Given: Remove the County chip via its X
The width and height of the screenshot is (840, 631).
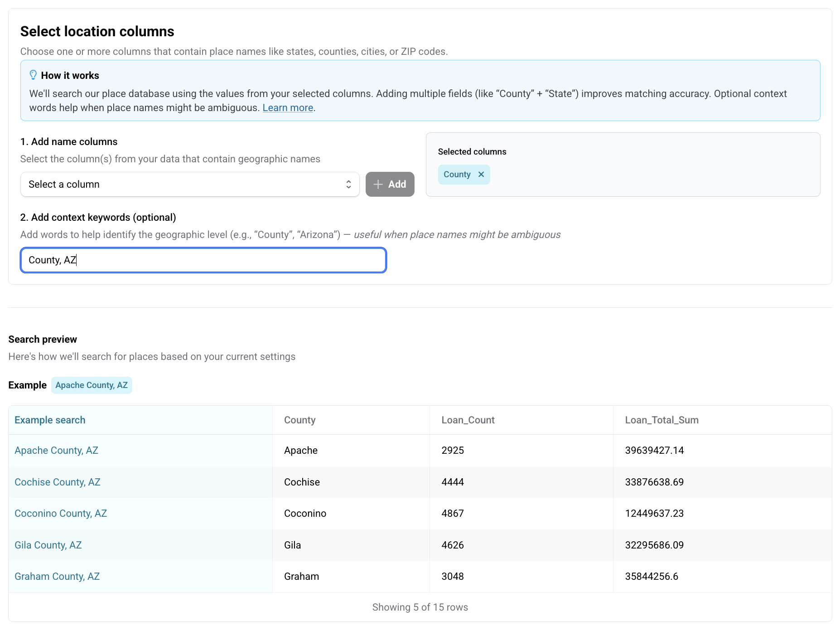Looking at the screenshot, I should (x=481, y=175).
